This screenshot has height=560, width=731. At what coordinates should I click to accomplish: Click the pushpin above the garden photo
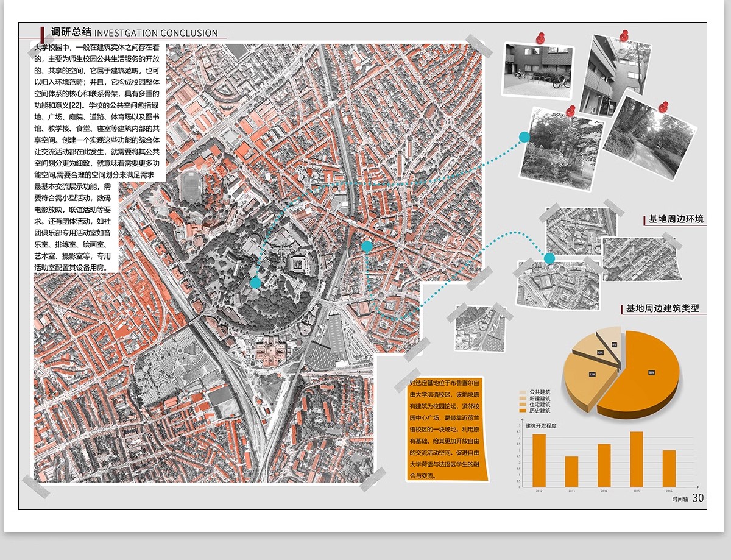[x=571, y=112]
